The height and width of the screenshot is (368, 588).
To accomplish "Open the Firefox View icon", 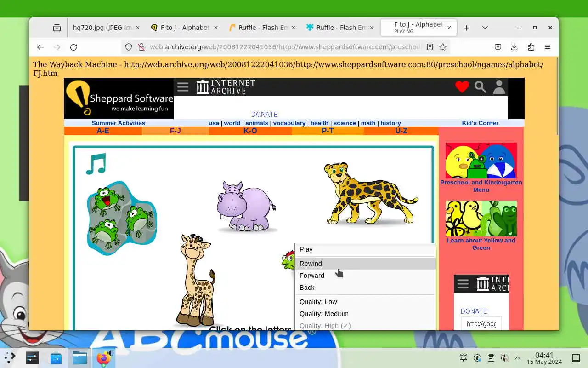I will [57, 28].
